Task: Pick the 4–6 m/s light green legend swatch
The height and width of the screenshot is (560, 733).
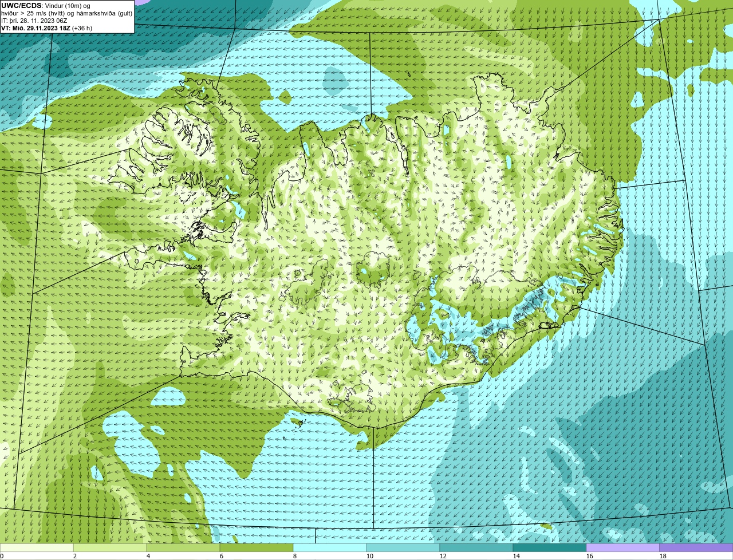Action: pos(183,548)
